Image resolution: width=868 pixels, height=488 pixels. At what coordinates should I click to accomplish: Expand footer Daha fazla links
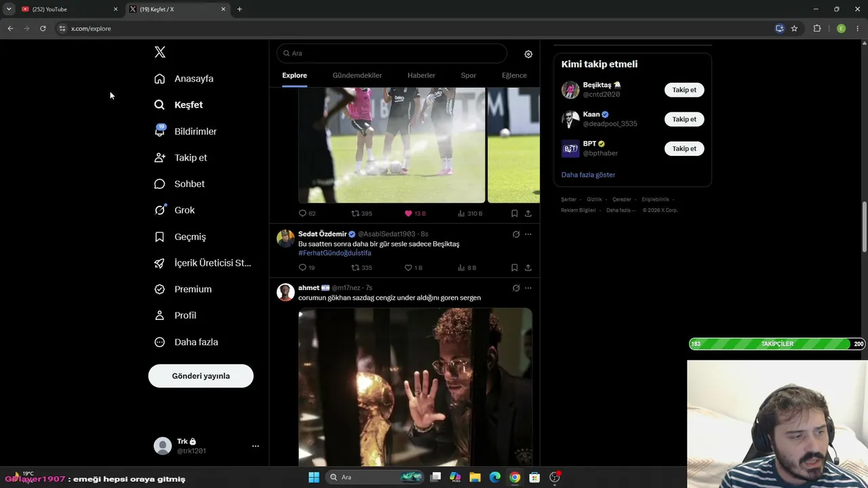pos(621,210)
